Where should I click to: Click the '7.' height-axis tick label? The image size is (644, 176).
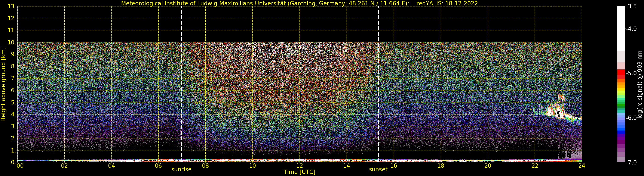coord(13,79)
